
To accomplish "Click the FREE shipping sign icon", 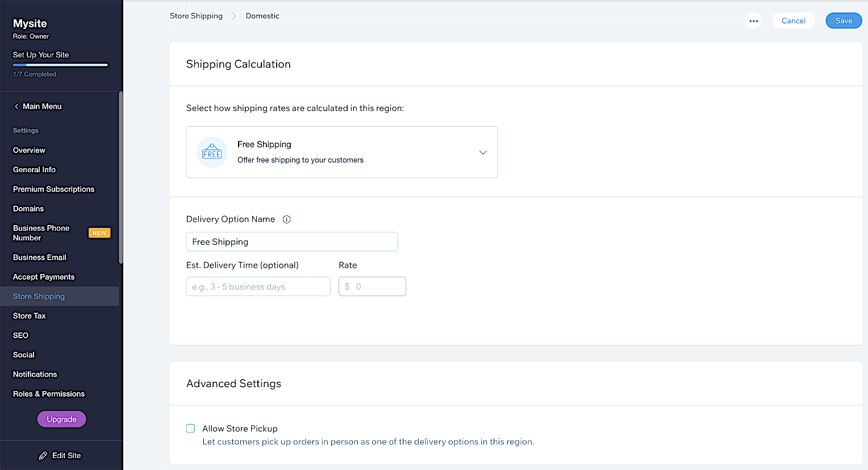I will click(212, 152).
